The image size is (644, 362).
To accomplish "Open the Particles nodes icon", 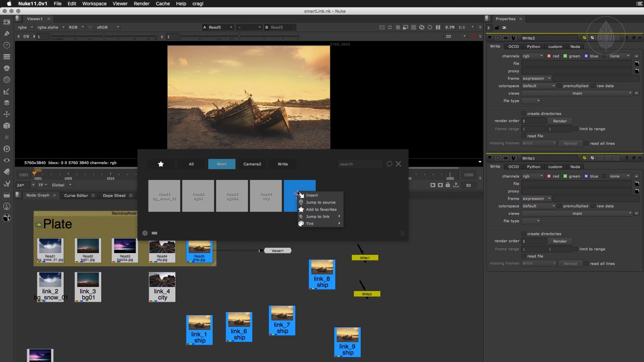I will 6,137.
